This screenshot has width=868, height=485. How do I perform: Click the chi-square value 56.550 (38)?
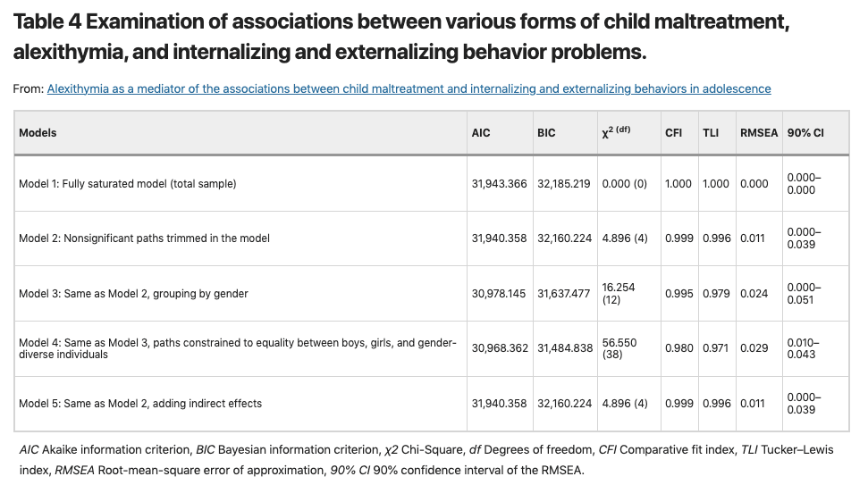click(619, 348)
